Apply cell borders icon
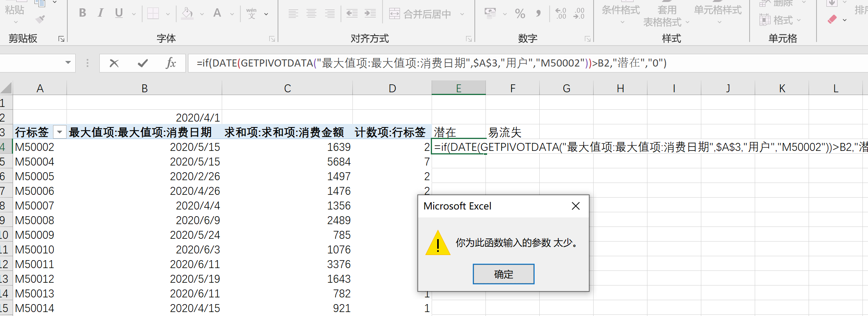 tap(153, 13)
